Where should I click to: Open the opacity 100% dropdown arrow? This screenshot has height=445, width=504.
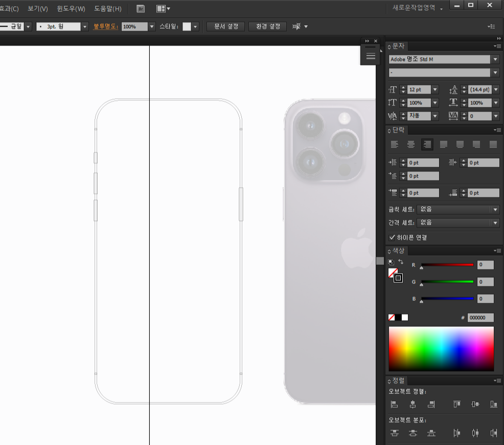[x=152, y=27]
